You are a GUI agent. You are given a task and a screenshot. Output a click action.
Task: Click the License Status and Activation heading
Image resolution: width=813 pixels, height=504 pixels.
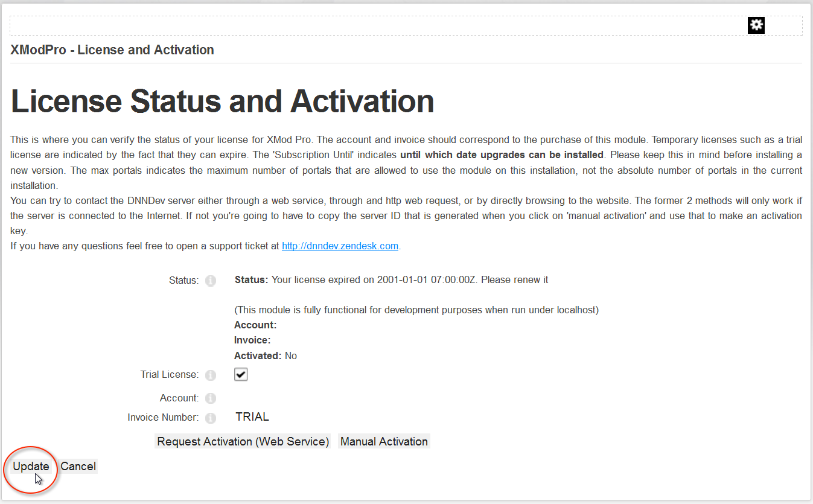(x=222, y=100)
